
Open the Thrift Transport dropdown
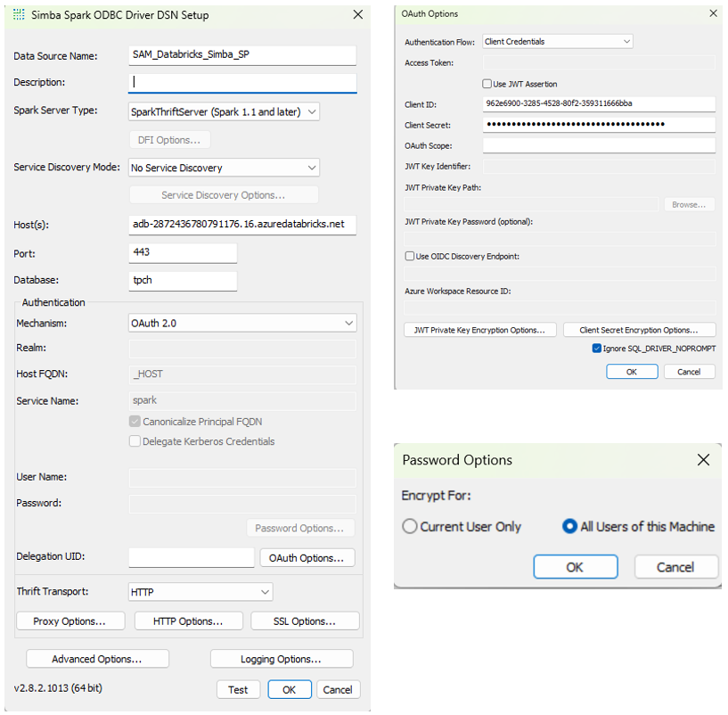200,592
